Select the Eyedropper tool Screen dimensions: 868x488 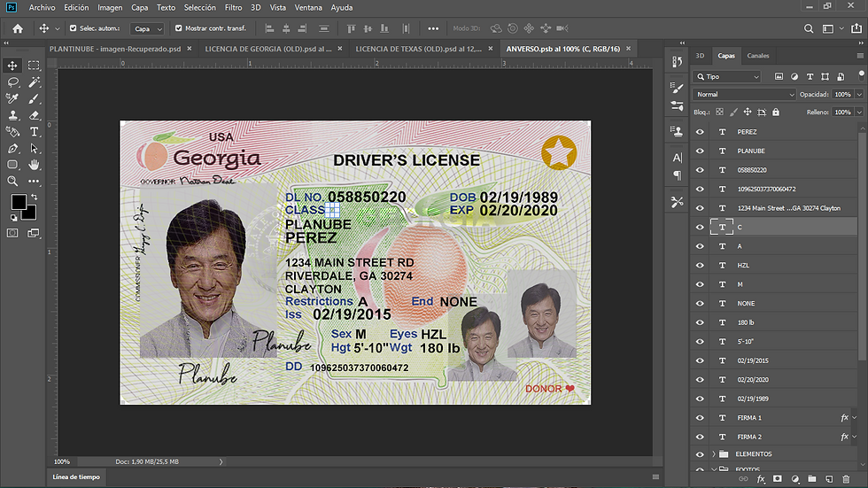click(12, 99)
